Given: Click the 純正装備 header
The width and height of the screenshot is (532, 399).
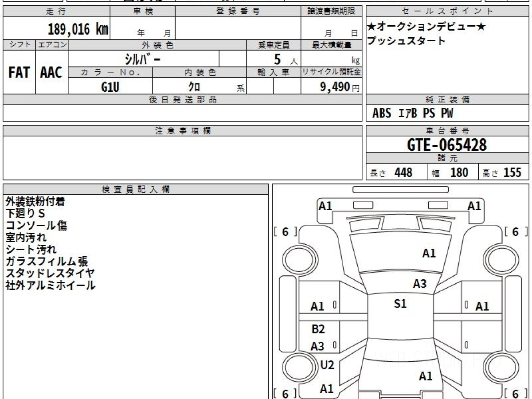Looking at the screenshot, I should click(x=448, y=100).
